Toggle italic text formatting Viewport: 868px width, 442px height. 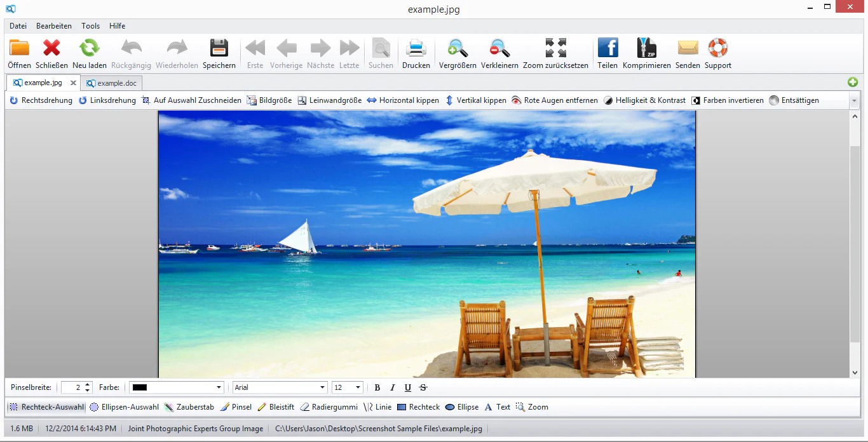[x=393, y=388]
